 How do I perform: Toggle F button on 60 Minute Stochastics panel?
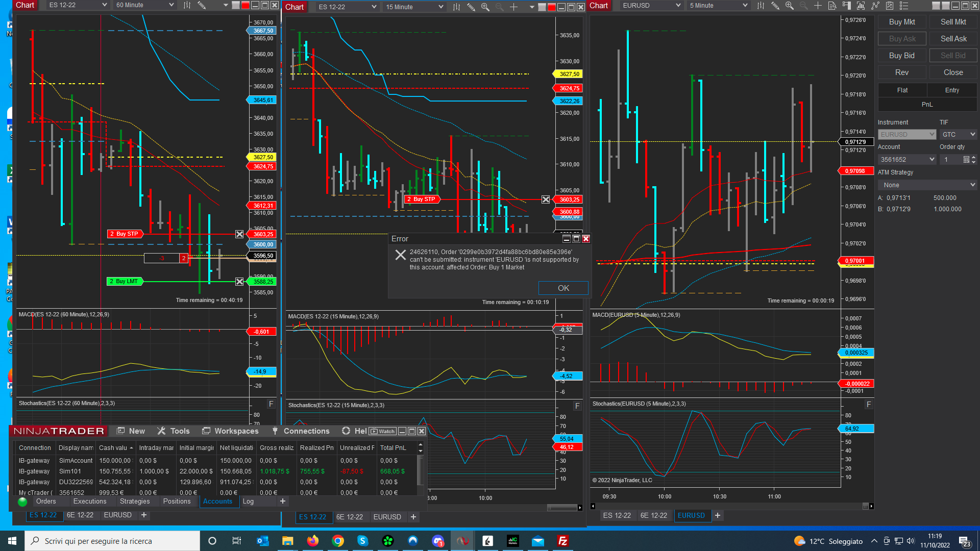click(271, 404)
